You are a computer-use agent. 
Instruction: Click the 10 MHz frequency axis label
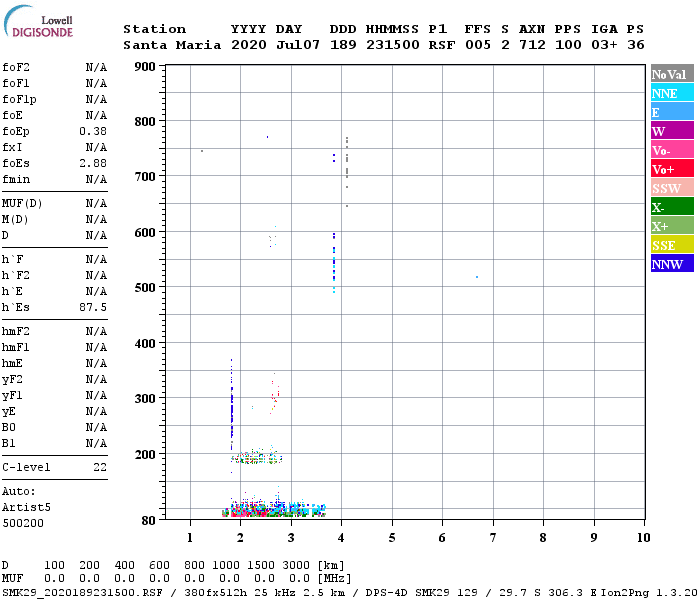coord(643,538)
